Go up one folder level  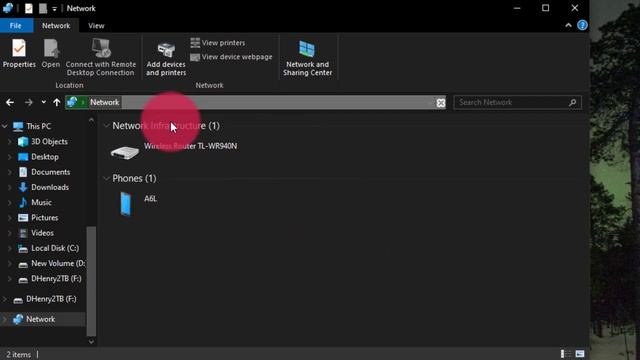click(x=56, y=102)
